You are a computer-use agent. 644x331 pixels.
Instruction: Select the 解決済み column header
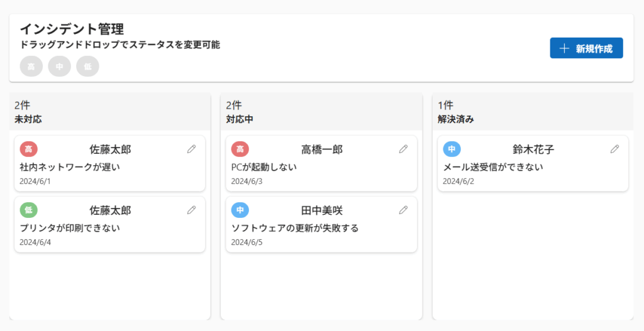tap(455, 119)
